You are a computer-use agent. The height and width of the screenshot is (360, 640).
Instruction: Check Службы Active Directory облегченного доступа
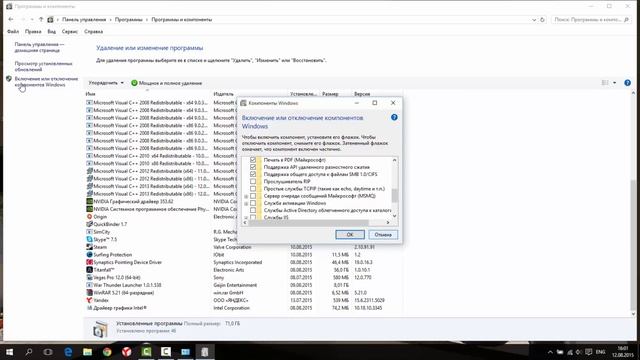pos(253,210)
